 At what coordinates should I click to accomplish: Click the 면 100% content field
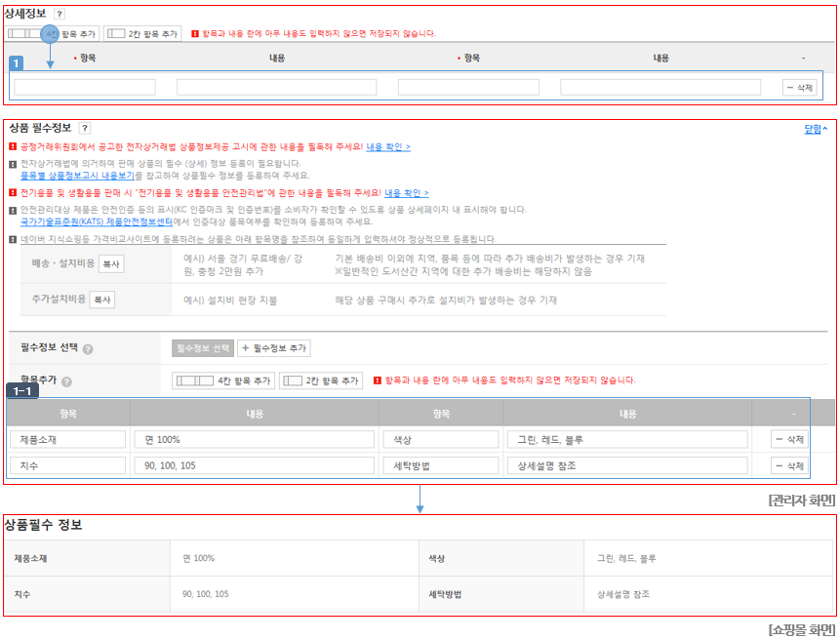click(x=254, y=439)
